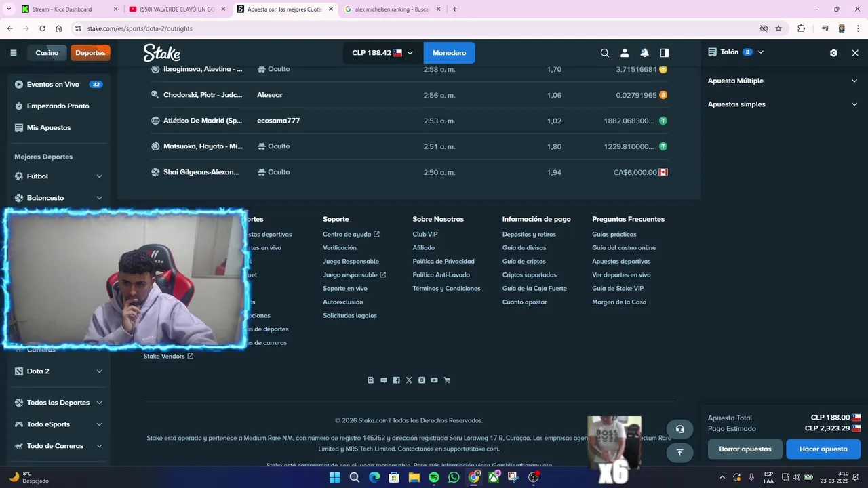Open the Autoexclusión link
868x488 pixels.
pos(343,302)
